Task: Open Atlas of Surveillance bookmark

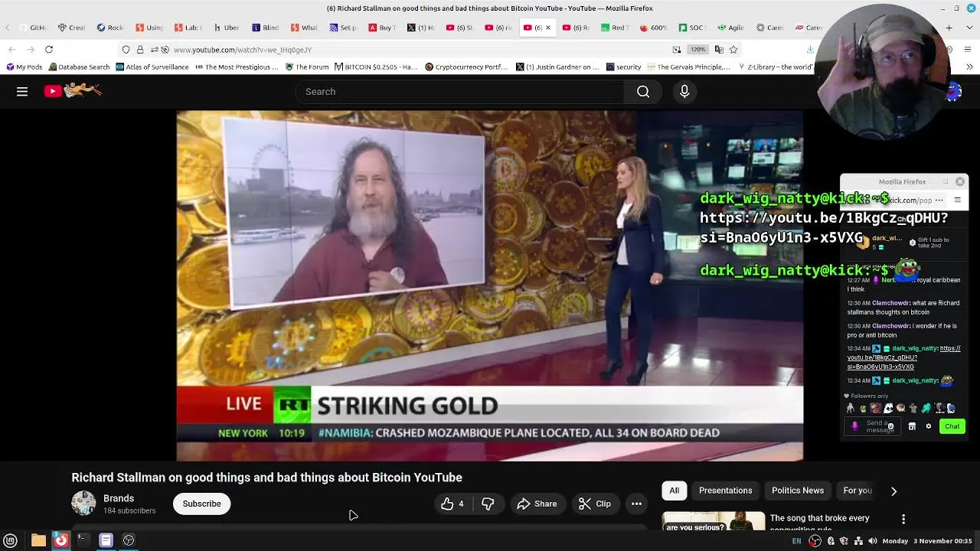Action: pos(152,67)
